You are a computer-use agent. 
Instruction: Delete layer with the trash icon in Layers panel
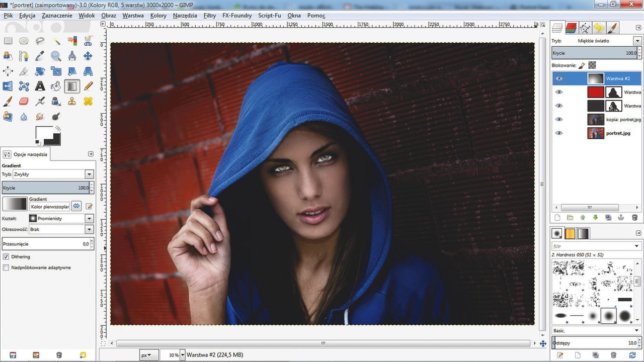[x=634, y=218]
